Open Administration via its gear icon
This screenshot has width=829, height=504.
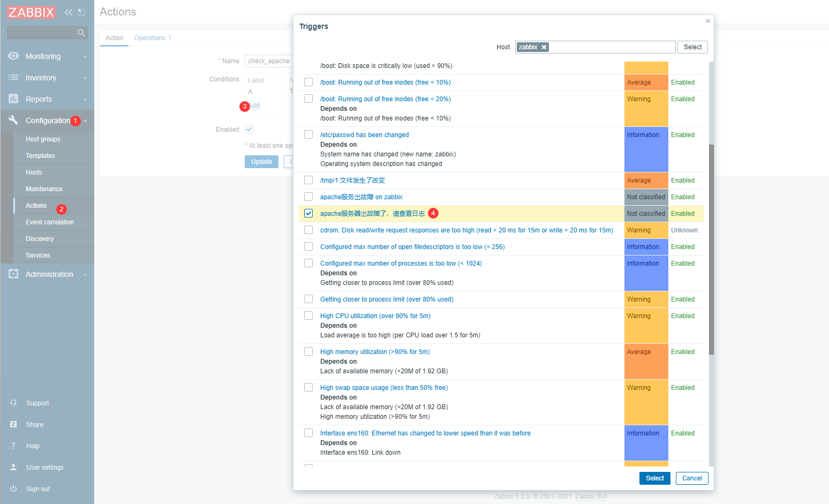(13, 274)
